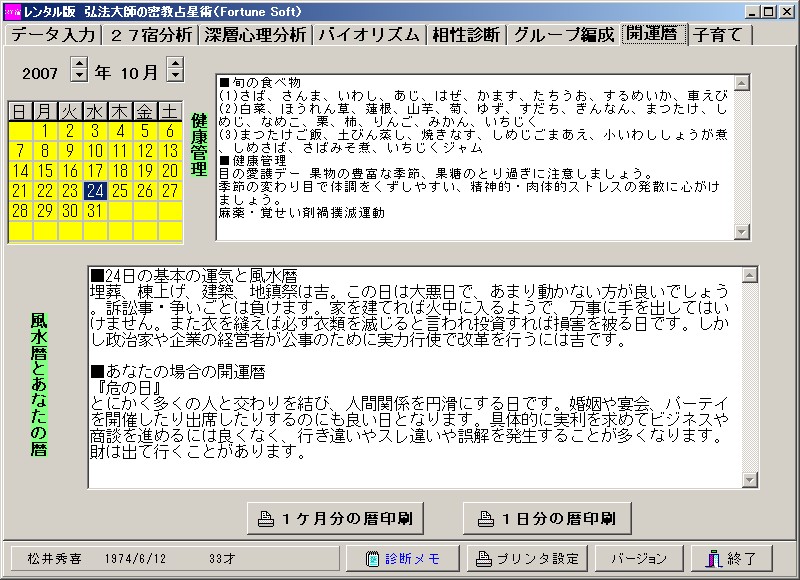Select day 27 in the calendar
800x580 pixels.
pyautogui.click(x=170, y=191)
